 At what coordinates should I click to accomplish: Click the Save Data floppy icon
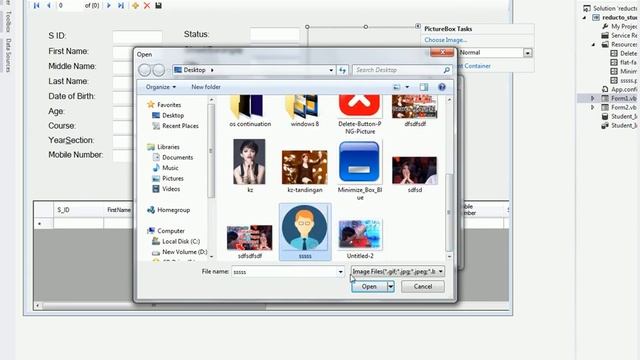(158, 5)
